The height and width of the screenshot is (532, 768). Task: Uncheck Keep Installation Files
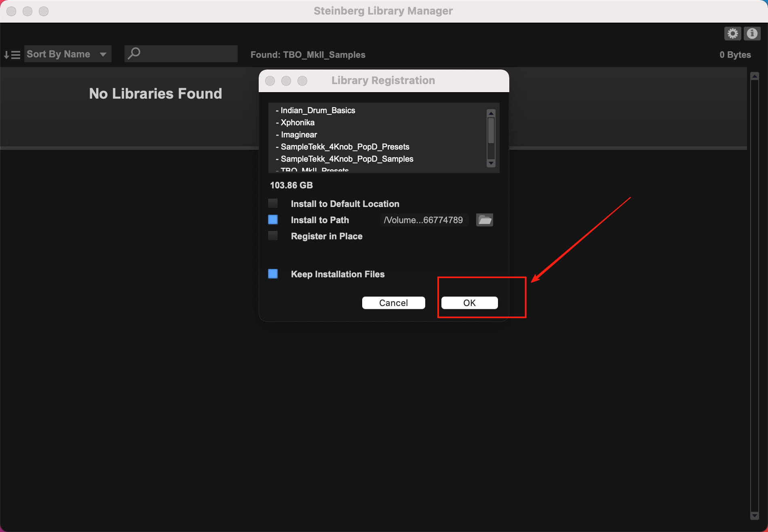[273, 274]
